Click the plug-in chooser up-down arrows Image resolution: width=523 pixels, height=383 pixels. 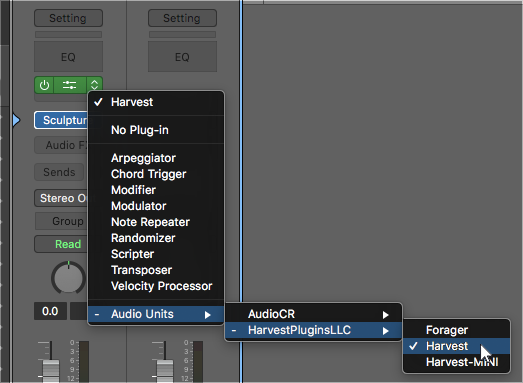click(x=94, y=85)
